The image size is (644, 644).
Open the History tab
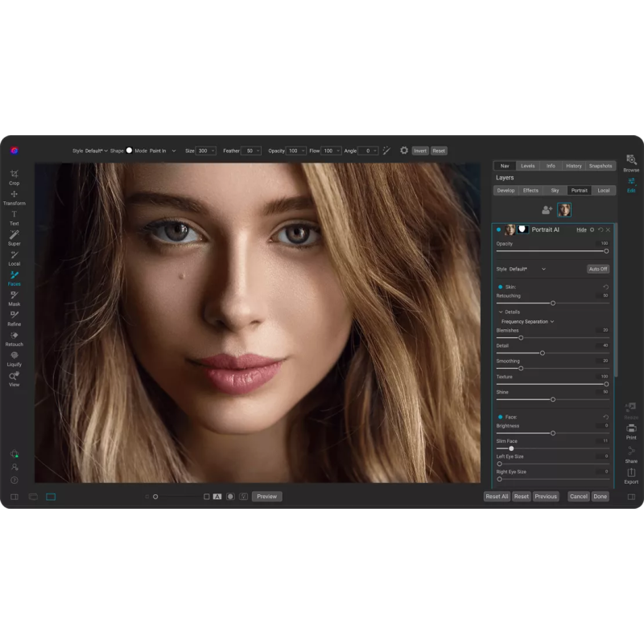point(574,166)
